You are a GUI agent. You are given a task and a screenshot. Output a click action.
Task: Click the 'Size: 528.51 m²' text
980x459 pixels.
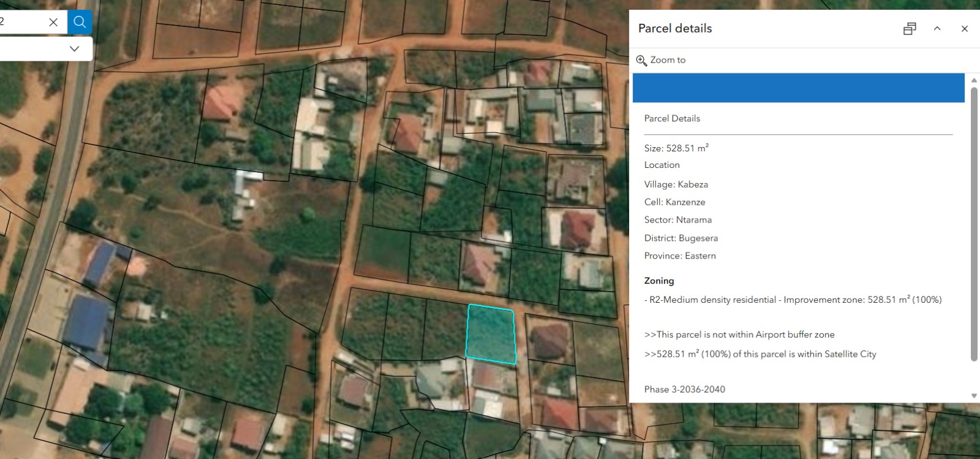(676, 148)
